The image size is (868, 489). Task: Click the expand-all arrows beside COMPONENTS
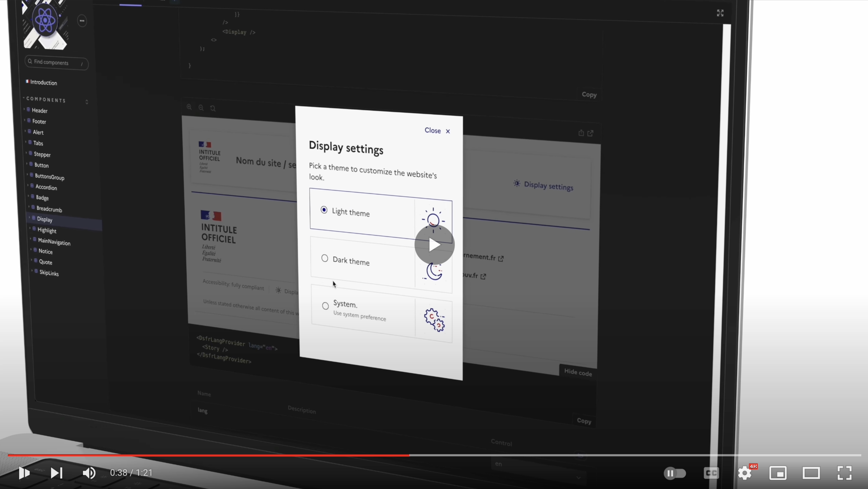(x=87, y=102)
